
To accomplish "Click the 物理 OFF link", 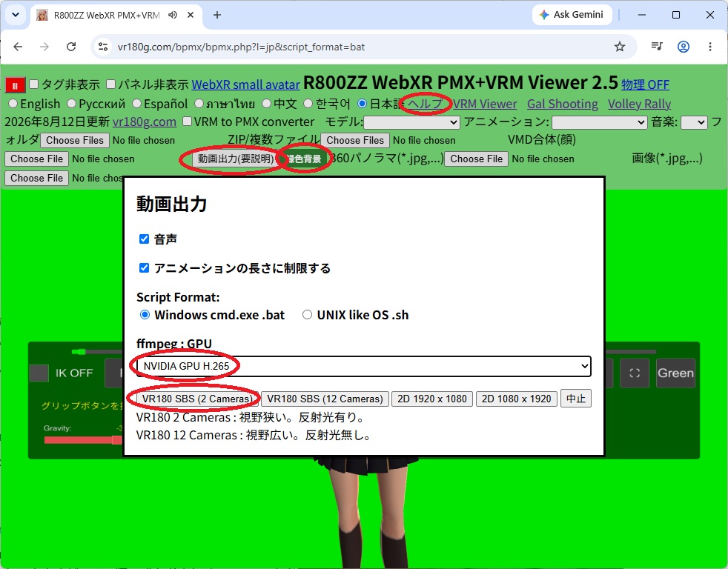I will [646, 85].
